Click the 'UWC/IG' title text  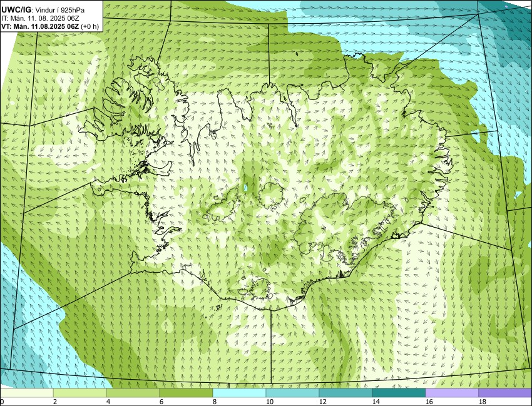point(17,10)
